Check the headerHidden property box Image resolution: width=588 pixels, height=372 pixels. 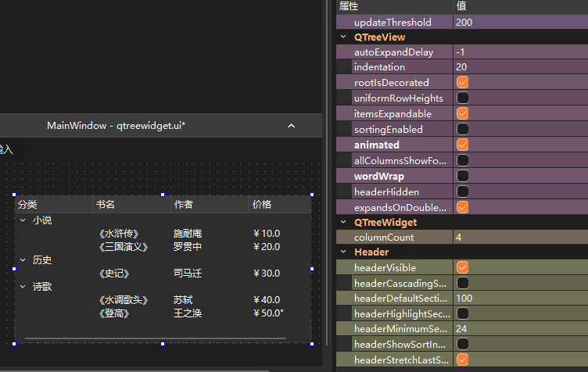click(x=462, y=191)
